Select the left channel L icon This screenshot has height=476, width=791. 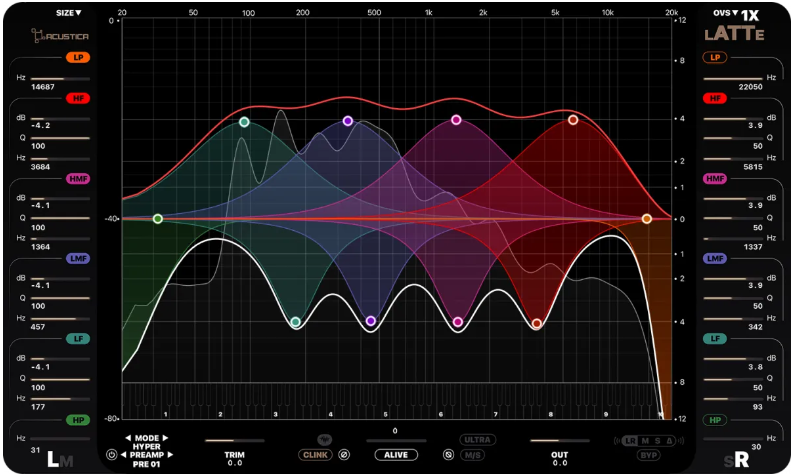53,459
